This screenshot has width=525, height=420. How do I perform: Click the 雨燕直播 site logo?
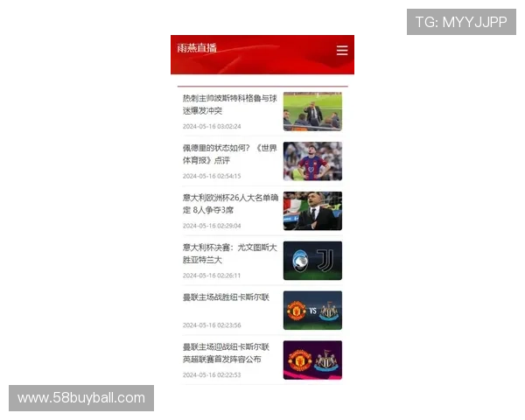tap(197, 48)
